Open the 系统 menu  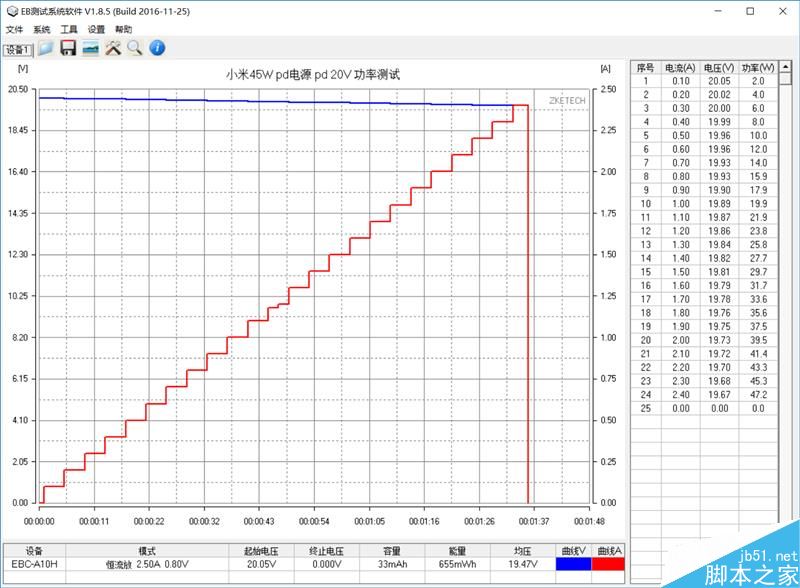(42, 30)
